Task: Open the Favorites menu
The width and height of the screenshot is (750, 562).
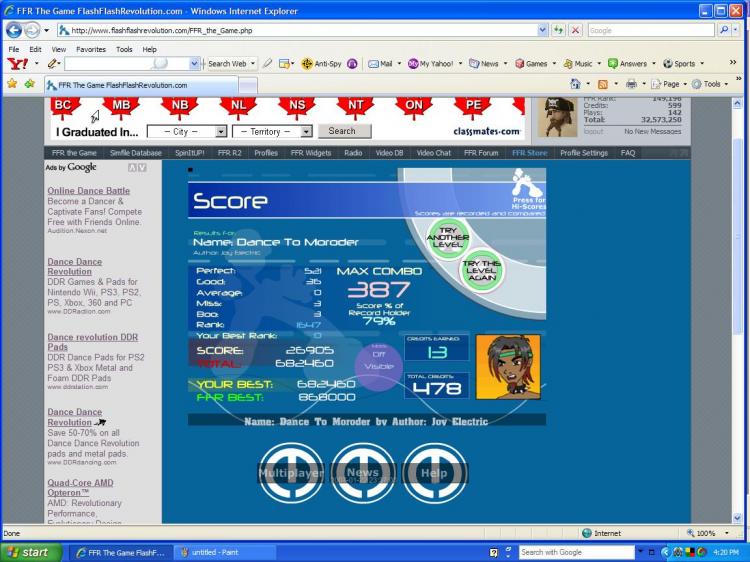Action: pos(91,48)
